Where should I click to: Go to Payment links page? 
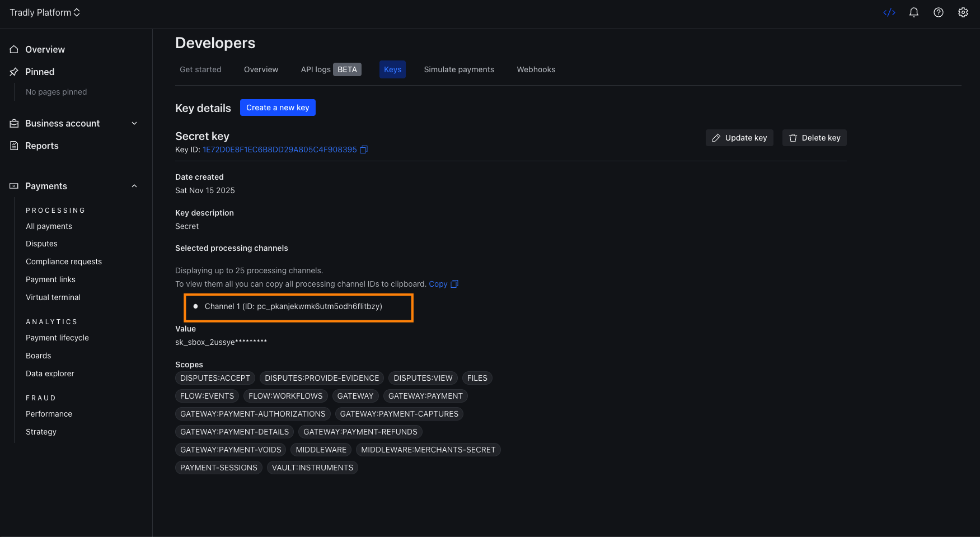point(50,279)
